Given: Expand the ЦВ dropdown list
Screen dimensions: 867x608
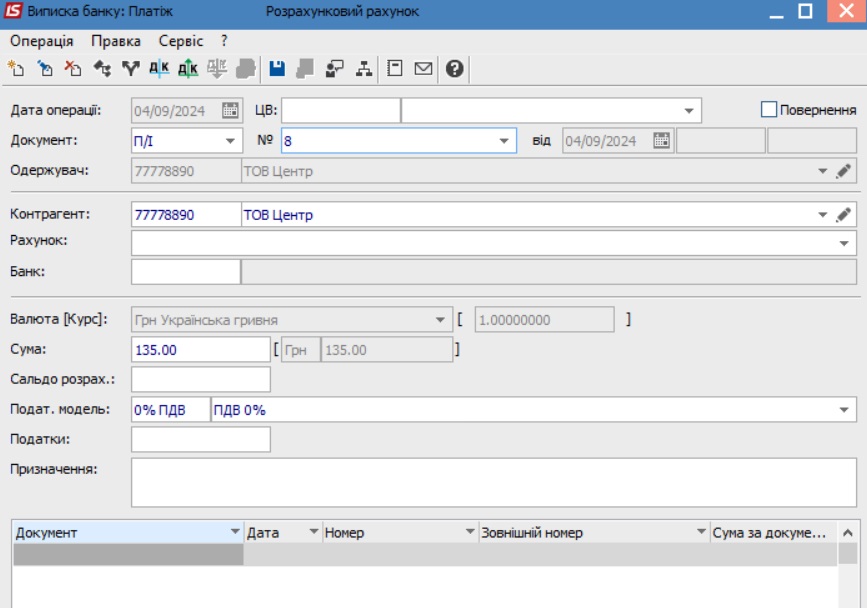Looking at the screenshot, I should (689, 111).
